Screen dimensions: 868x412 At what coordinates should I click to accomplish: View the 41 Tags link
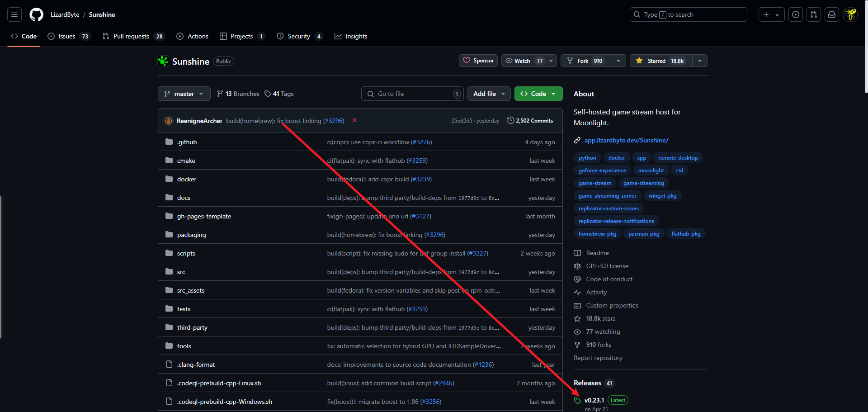click(279, 94)
